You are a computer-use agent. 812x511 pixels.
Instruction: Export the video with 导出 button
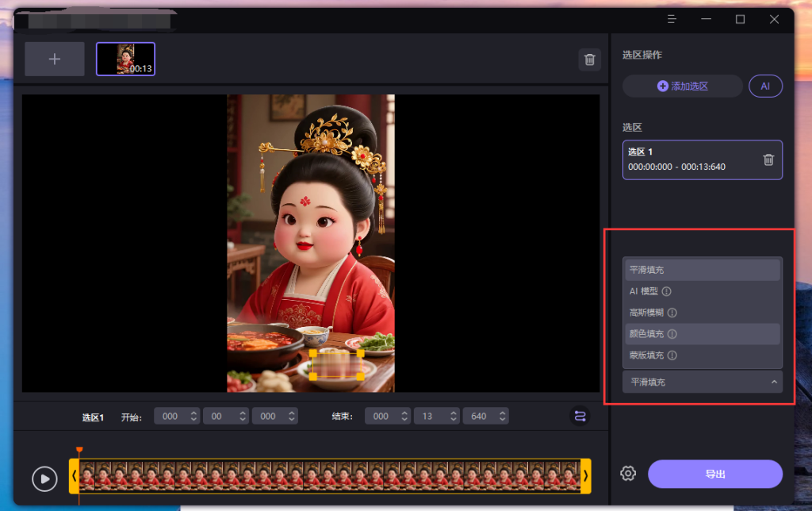pos(714,474)
